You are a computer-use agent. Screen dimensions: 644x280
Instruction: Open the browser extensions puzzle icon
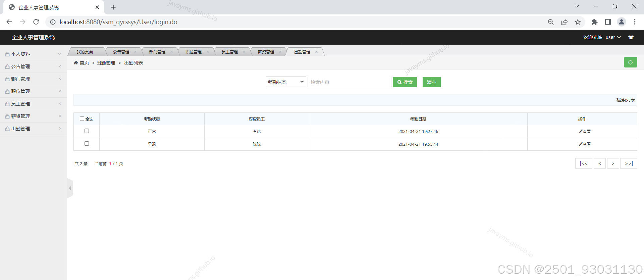pyautogui.click(x=594, y=22)
